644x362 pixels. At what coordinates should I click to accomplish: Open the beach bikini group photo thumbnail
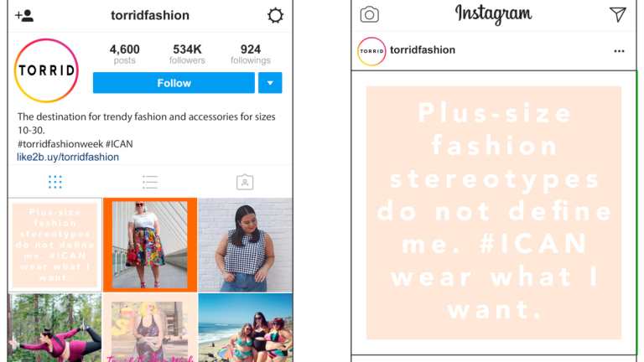(x=245, y=328)
